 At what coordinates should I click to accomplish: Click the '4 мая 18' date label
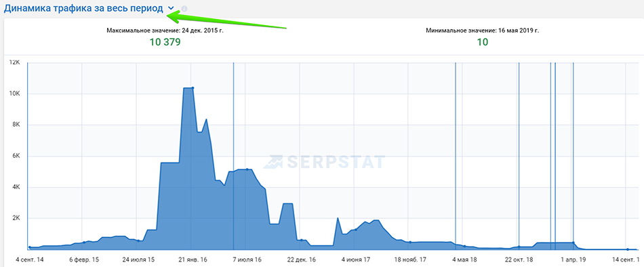[464, 260]
